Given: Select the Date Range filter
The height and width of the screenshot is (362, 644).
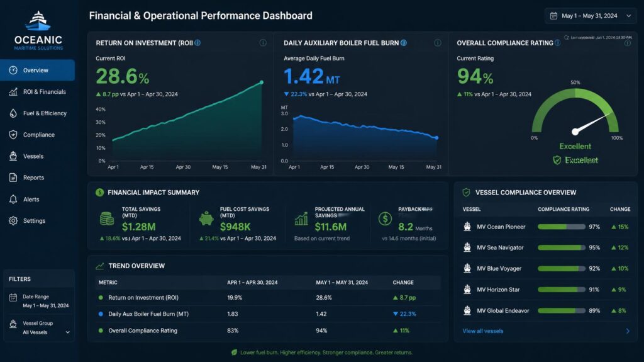Looking at the screenshot, I should (x=39, y=301).
